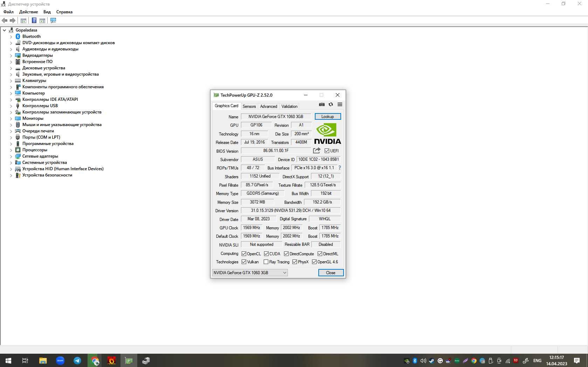The image size is (588, 367).
Task: Expand the Клавиатуры node
Action: [x=11, y=81]
